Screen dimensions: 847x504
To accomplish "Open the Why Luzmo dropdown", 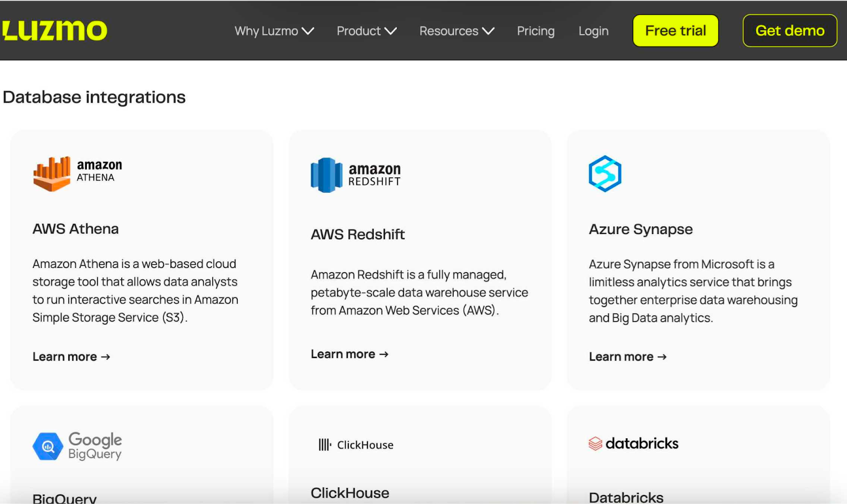I will pos(274,31).
